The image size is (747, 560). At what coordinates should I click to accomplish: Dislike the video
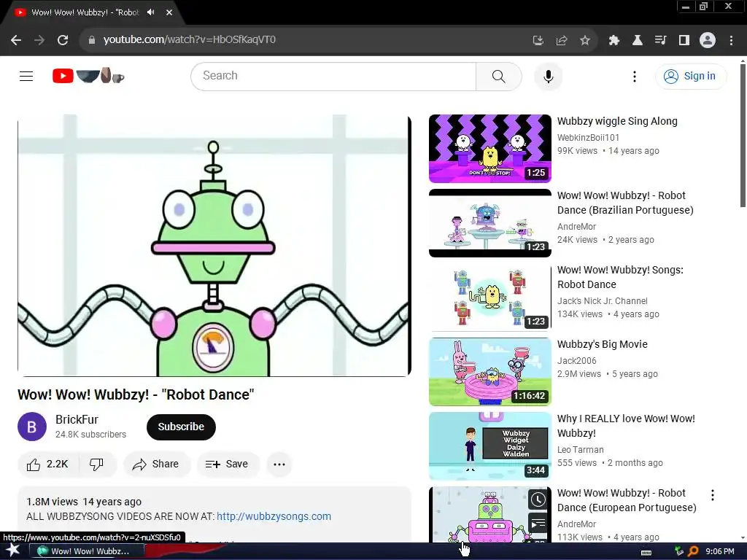(x=97, y=464)
